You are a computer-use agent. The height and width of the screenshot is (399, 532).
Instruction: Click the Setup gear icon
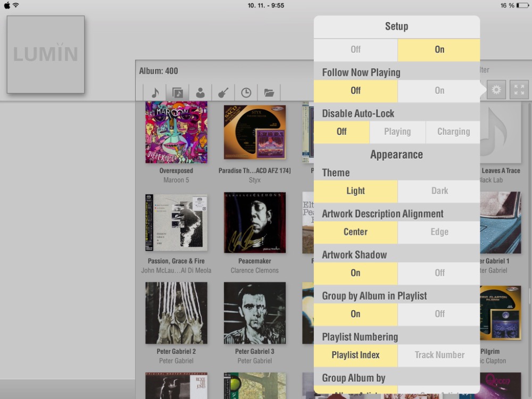tap(496, 89)
